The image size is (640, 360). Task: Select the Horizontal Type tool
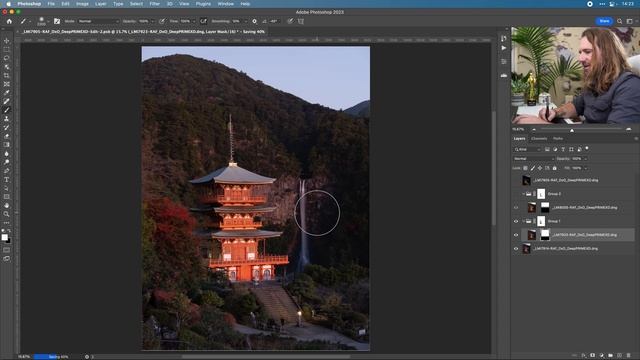click(7, 180)
